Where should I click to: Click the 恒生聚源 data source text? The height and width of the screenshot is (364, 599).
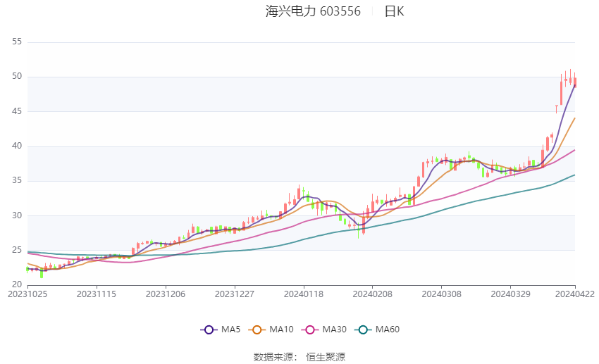[326, 357]
